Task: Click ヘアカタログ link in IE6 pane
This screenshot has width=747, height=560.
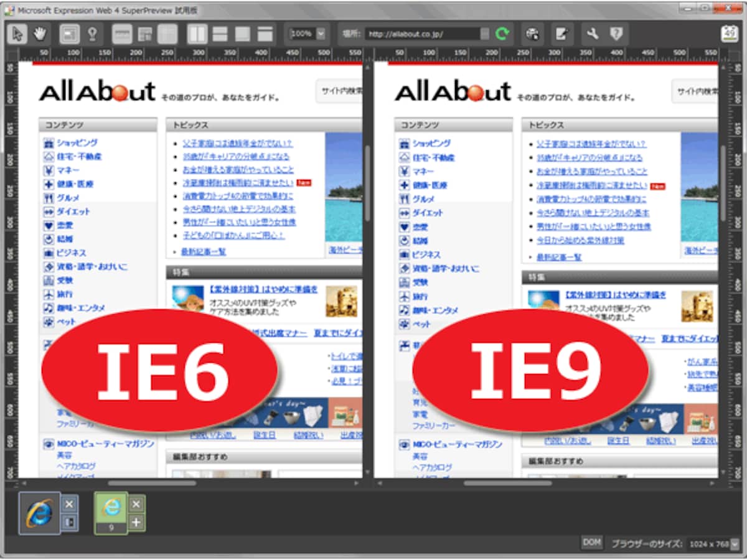Action: pyautogui.click(x=76, y=466)
